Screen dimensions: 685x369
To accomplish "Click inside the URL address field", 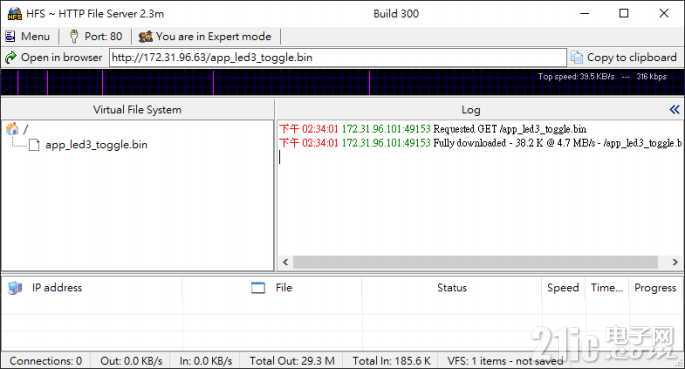I will tap(337, 57).
